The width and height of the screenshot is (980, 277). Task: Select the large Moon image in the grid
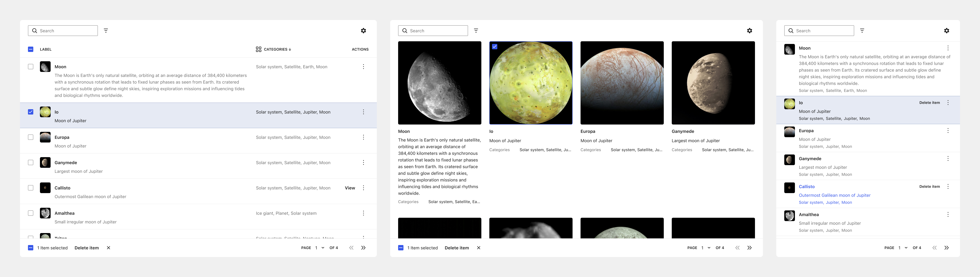tap(440, 83)
